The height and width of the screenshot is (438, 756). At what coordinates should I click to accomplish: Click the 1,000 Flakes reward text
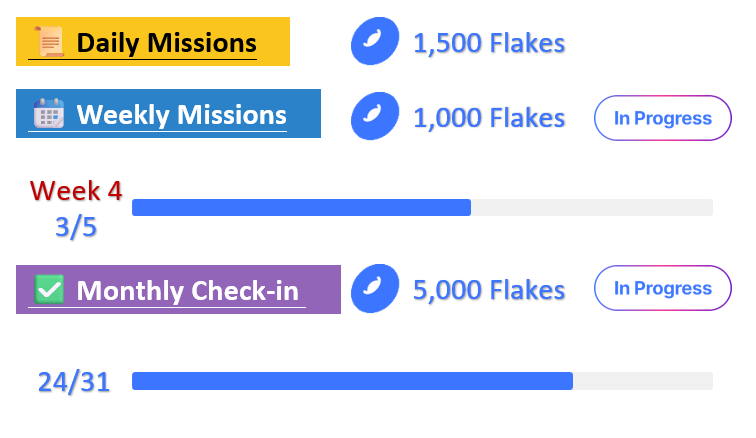point(489,118)
